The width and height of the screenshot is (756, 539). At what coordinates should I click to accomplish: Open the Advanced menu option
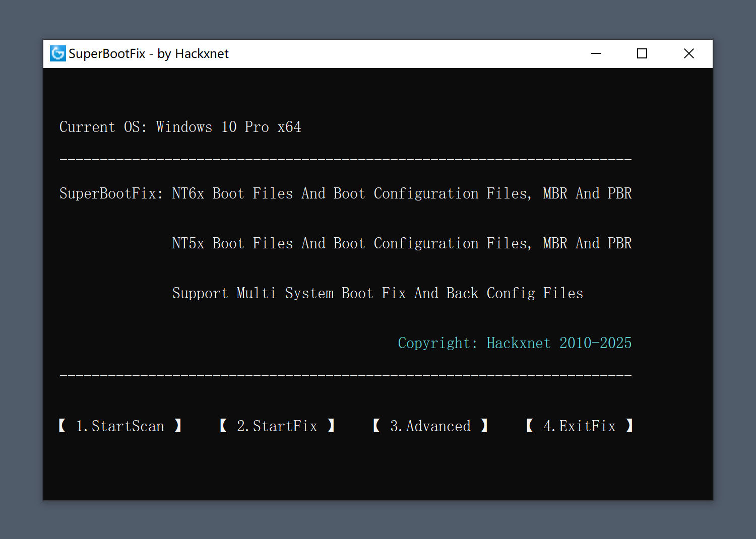(431, 426)
